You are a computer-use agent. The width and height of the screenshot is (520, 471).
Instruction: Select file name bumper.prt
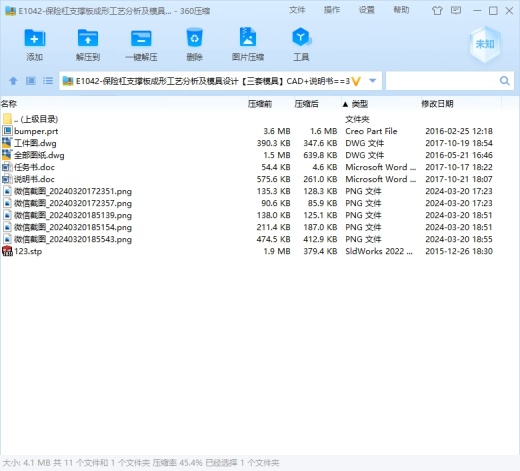pyautogui.click(x=36, y=131)
